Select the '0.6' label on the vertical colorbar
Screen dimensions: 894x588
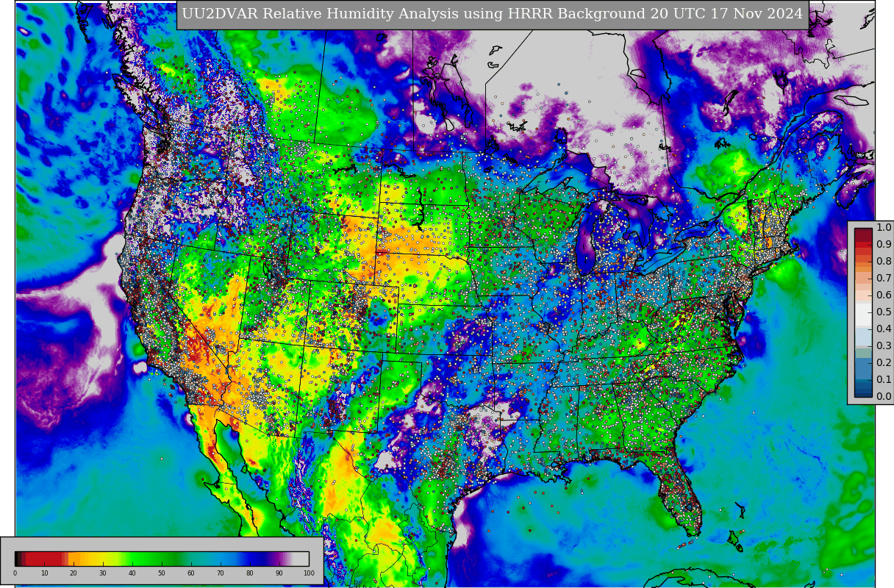[x=884, y=295]
